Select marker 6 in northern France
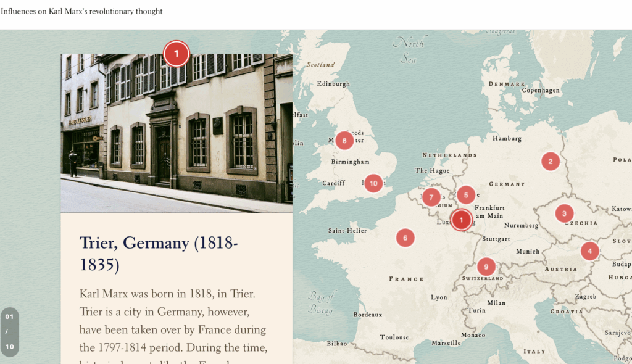The height and width of the screenshot is (364, 632). [405, 238]
